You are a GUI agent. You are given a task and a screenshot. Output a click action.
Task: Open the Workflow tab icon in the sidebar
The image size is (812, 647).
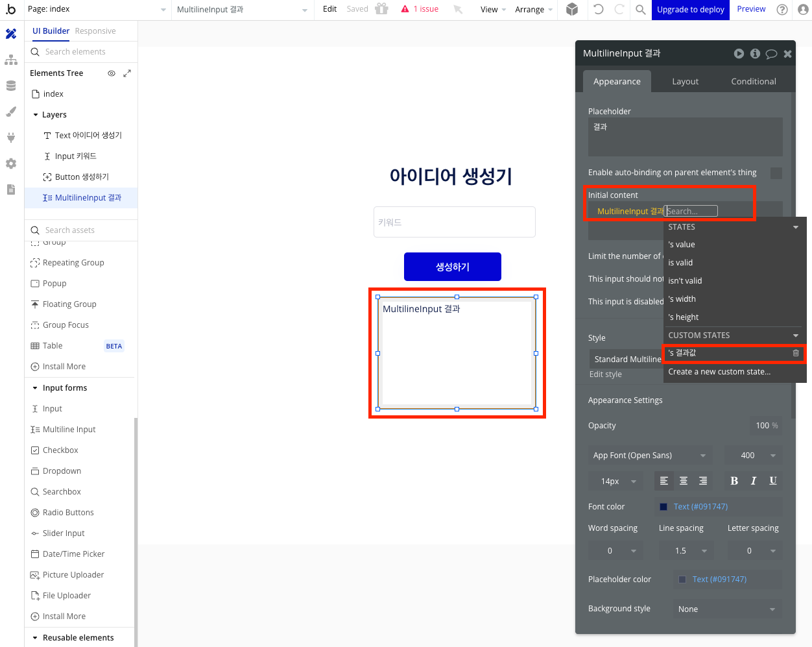[11, 60]
